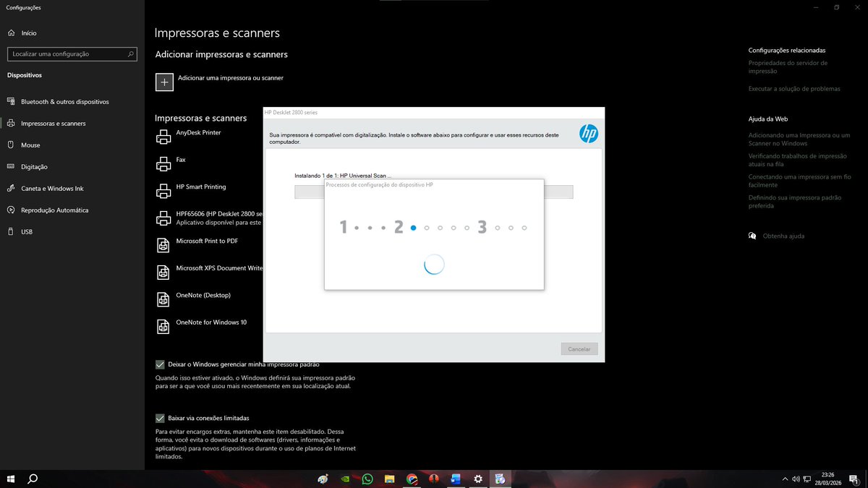This screenshot has width=868, height=488.
Task: Open Propriedades do servidor de impressão link
Action: point(788,67)
